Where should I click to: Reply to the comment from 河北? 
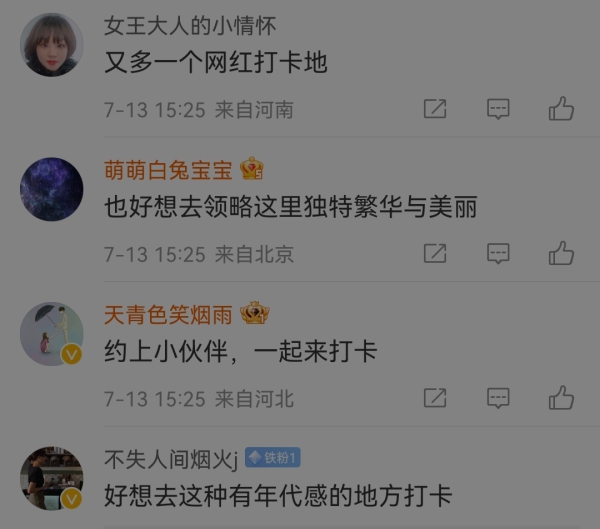click(498, 398)
